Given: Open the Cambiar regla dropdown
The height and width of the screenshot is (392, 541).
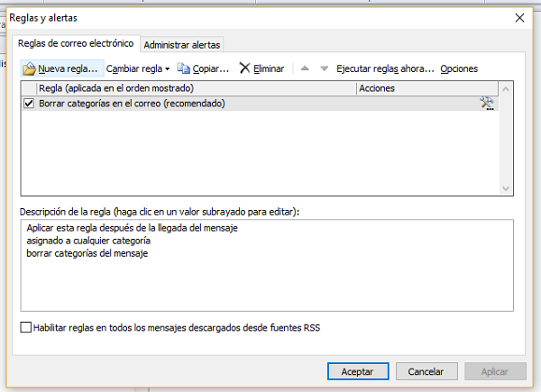Looking at the screenshot, I should [138, 68].
